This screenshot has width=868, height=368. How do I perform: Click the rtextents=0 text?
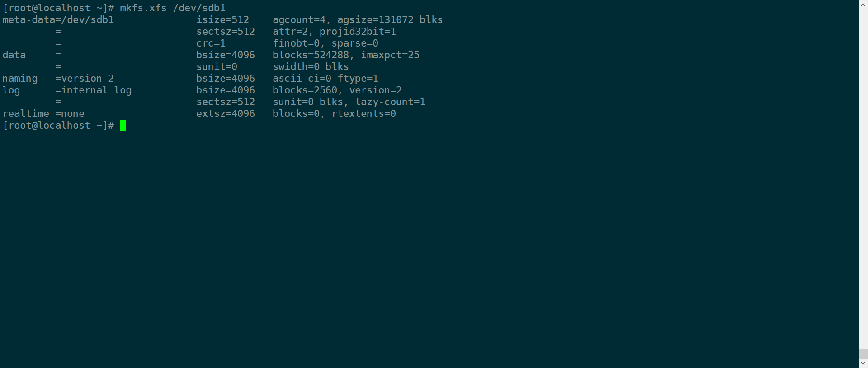click(363, 114)
